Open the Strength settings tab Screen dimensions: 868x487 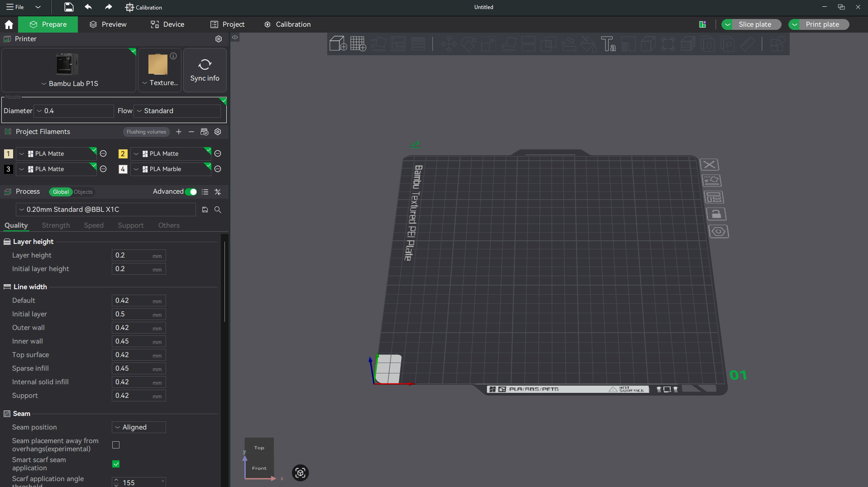point(56,225)
